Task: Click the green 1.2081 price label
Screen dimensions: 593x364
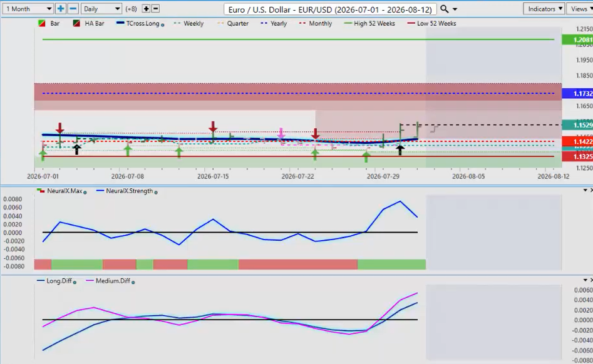Action: tap(577, 39)
